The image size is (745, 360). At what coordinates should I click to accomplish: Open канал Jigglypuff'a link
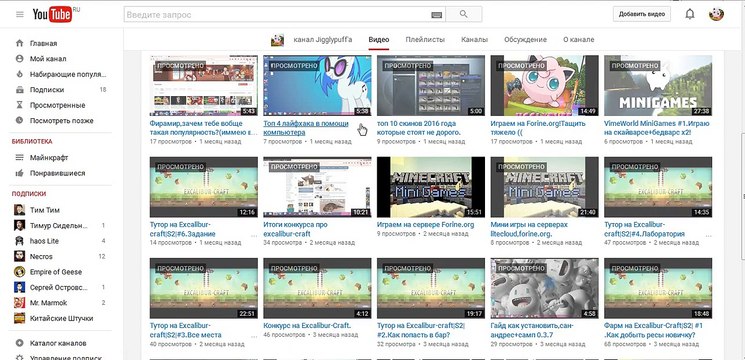tap(323, 39)
